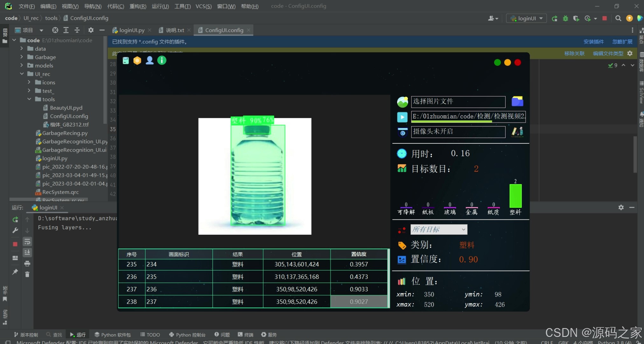This screenshot has height=344, width=644.
Task: Open the 所有目标 target dropdown
Action: point(439,229)
